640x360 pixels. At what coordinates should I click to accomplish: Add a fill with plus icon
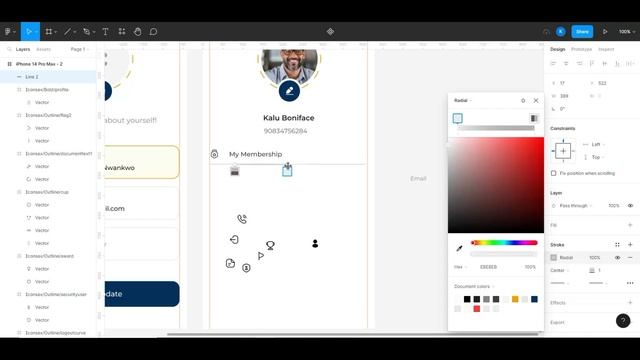coord(630,225)
